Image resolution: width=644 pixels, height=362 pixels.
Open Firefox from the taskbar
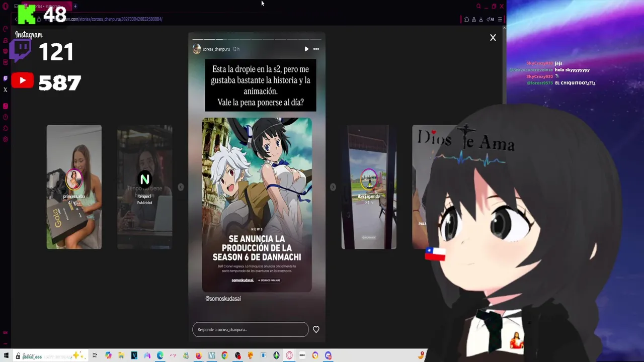tap(199, 355)
